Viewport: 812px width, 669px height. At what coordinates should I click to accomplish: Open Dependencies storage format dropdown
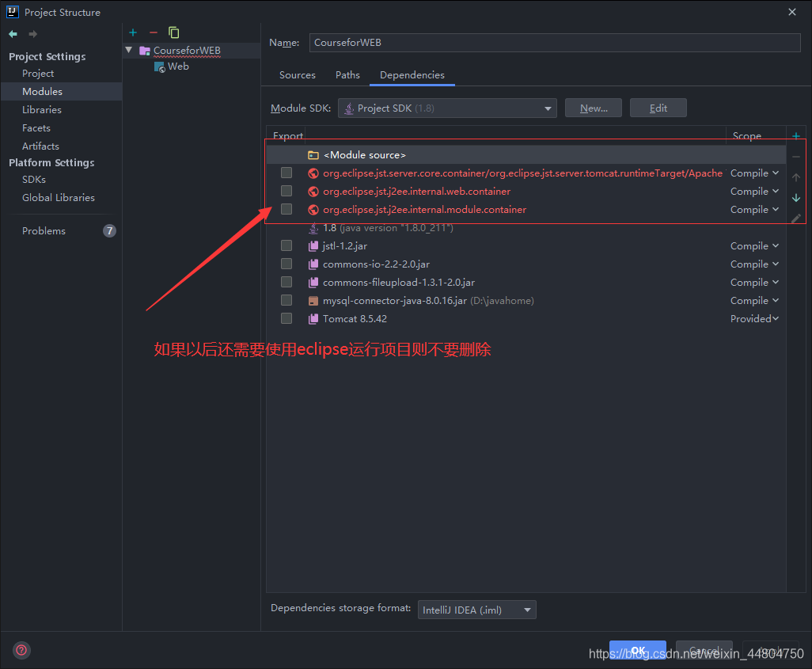coord(477,610)
